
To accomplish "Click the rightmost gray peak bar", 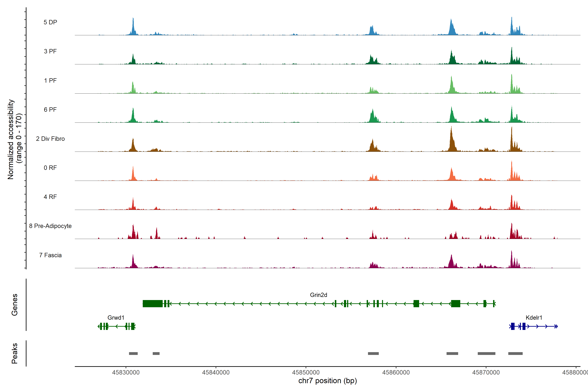I will click(515, 353).
